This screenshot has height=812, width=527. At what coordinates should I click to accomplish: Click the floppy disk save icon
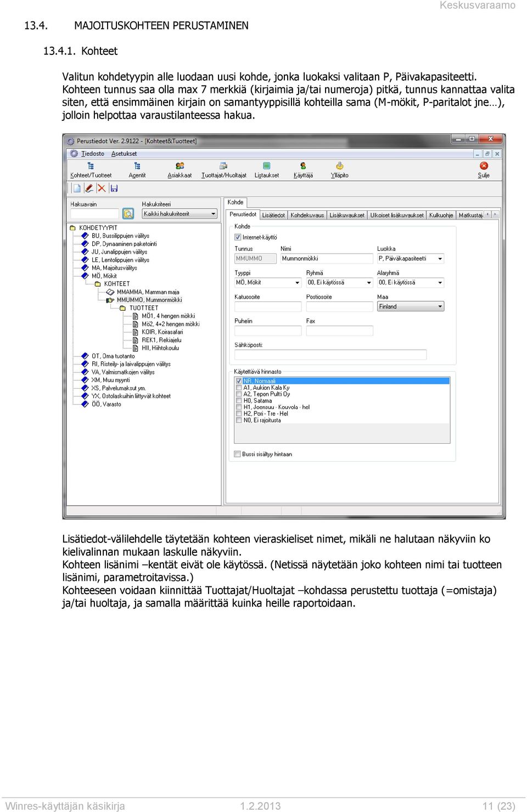pos(114,188)
